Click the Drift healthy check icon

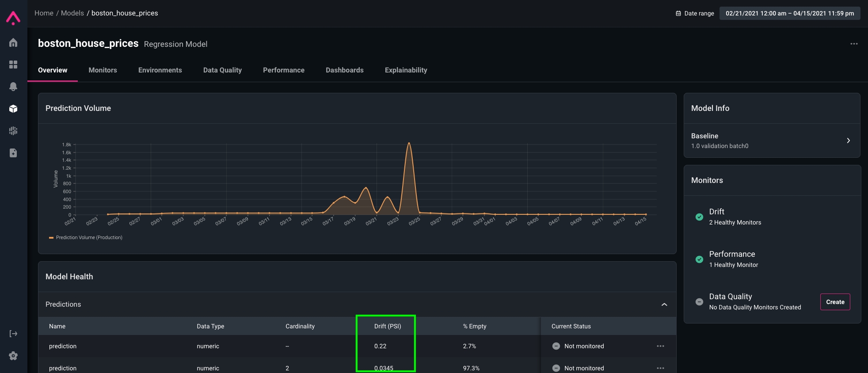tap(699, 217)
